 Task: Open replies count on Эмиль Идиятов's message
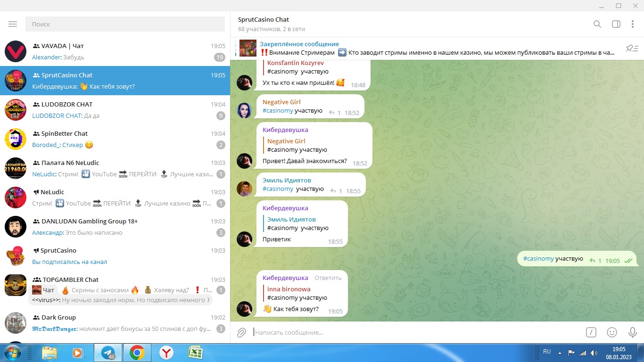pos(336,191)
